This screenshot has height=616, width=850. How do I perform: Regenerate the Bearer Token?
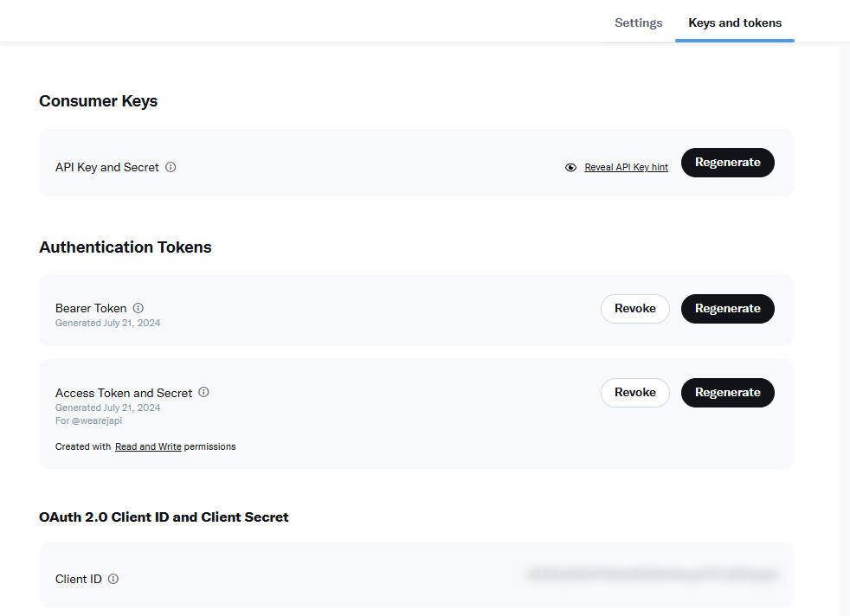(727, 309)
